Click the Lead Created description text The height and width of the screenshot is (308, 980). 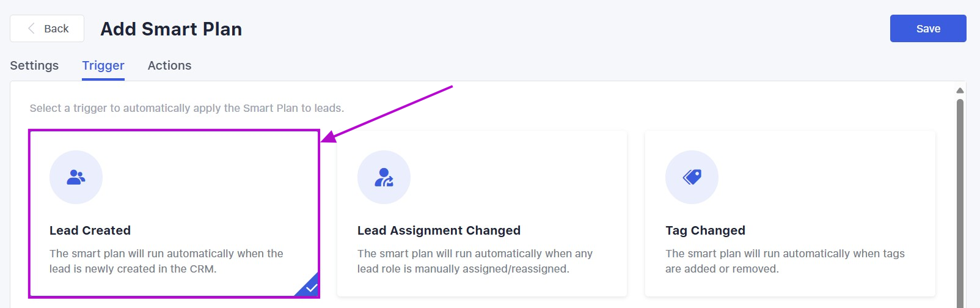pyautogui.click(x=166, y=261)
